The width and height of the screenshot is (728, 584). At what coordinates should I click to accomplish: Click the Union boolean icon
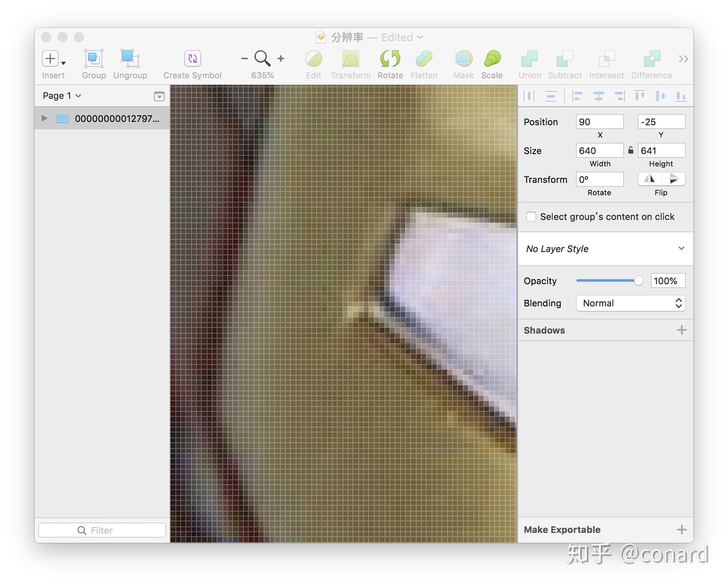(529, 59)
